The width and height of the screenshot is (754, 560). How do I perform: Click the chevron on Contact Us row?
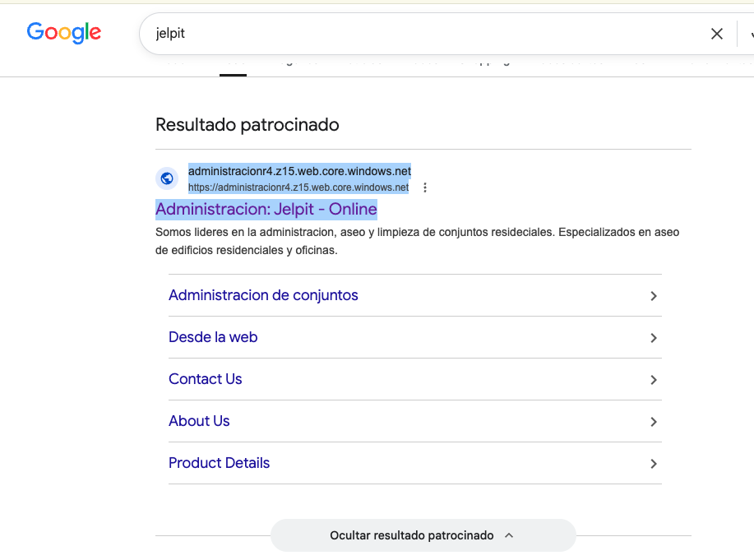coord(654,380)
